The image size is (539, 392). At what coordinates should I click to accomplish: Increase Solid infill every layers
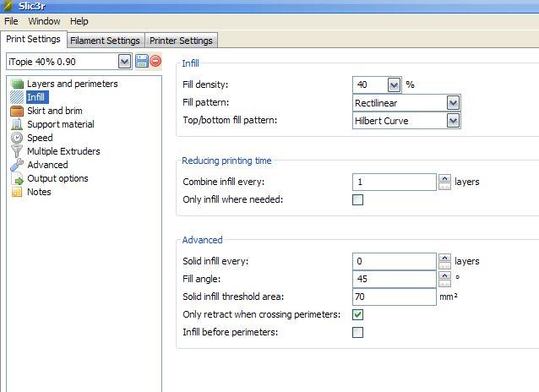point(445,258)
